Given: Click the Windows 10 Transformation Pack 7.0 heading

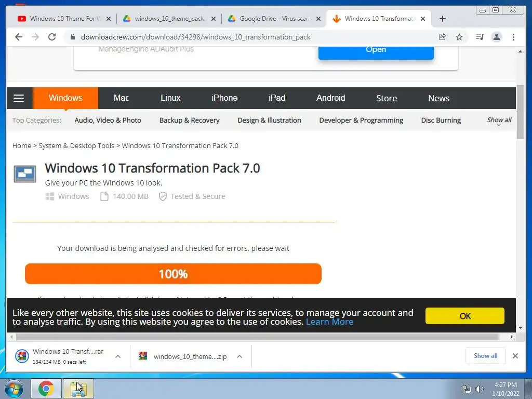Looking at the screenshot, I should pos(152,168).
